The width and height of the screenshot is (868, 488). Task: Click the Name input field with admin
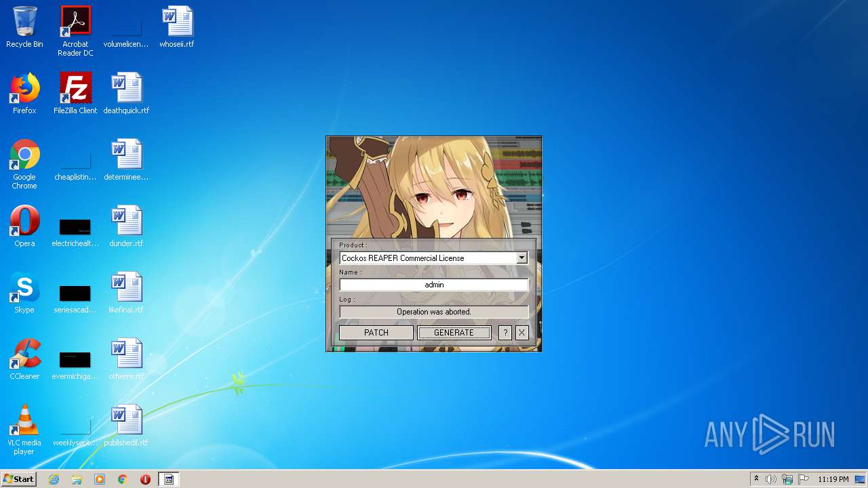tap(433, 285)
